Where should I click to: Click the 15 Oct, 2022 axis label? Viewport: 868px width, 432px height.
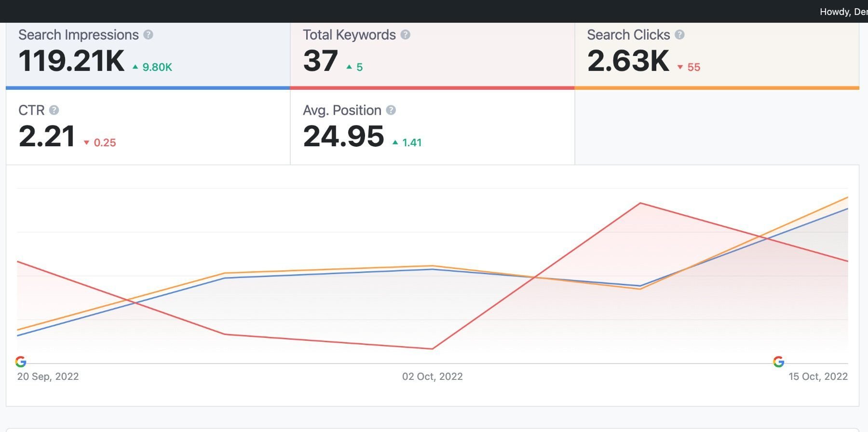(x=818, y=376)
